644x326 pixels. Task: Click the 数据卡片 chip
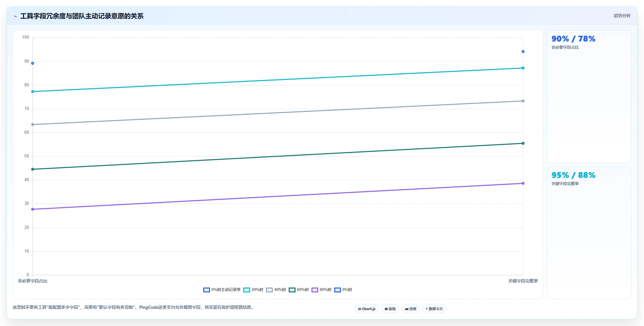coord(434,309)
